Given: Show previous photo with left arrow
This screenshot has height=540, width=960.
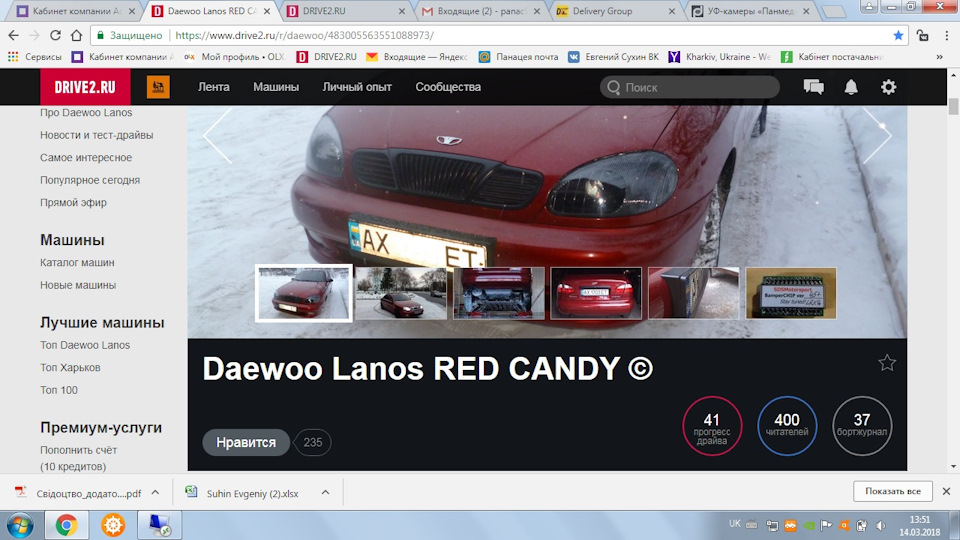Looking at the screenshot, I should tap(217, 136).
